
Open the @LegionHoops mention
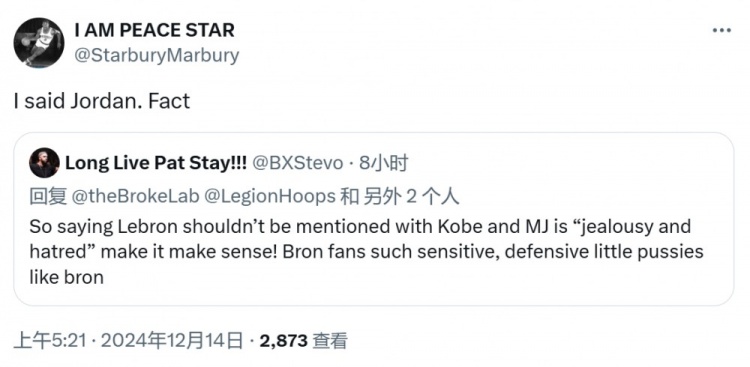270,197
